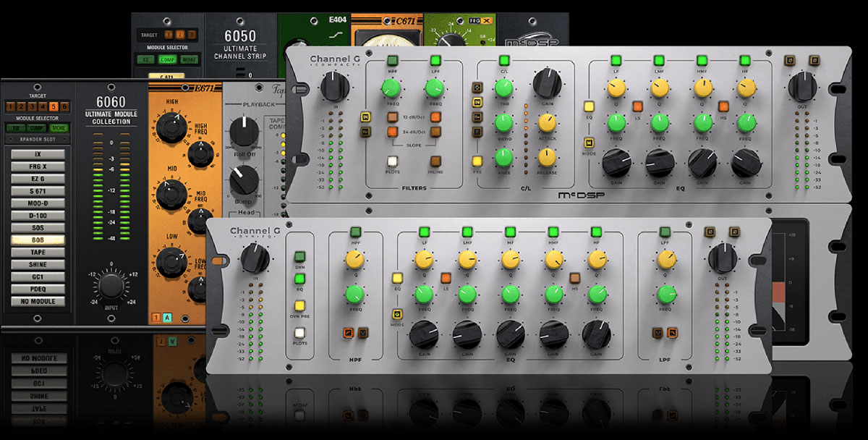This screenshot has height=440, width=868.
Task: Choose the S 671 module in the 6060 list
Action: coord(38,190)
